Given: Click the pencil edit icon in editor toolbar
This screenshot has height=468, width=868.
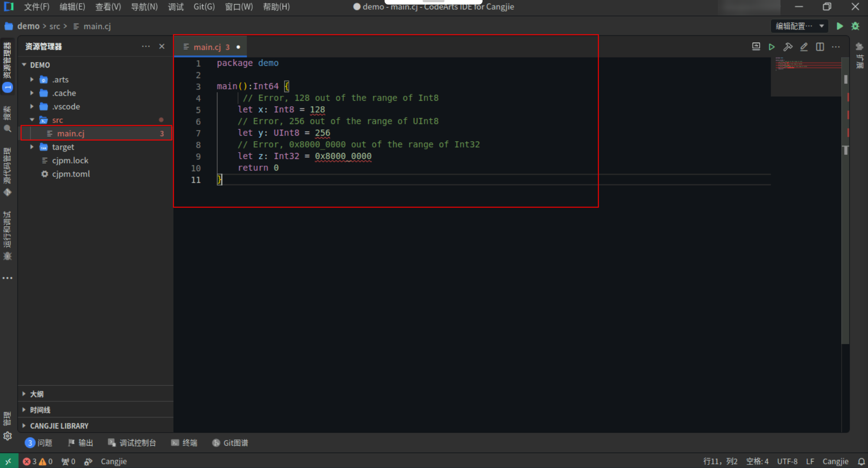Looking at the screenshot, I should [804, 47].
